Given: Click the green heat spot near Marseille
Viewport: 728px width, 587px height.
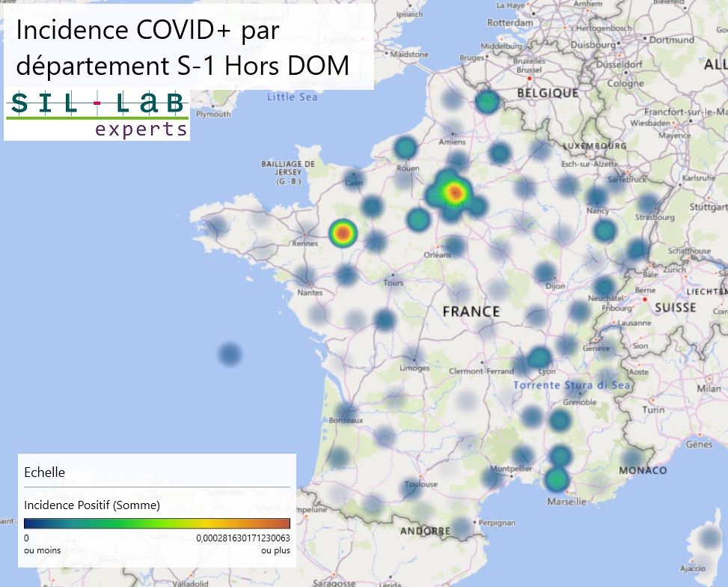Looking at the screenshot, I should pyautogui.click(x=557, y=478).
